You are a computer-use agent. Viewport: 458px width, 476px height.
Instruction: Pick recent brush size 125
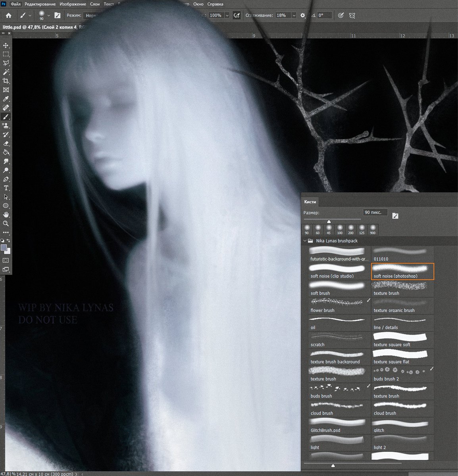[x=362, y=229]
